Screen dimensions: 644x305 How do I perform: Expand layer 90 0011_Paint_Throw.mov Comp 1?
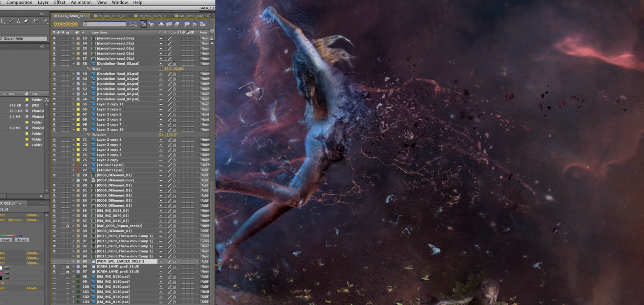73,236
